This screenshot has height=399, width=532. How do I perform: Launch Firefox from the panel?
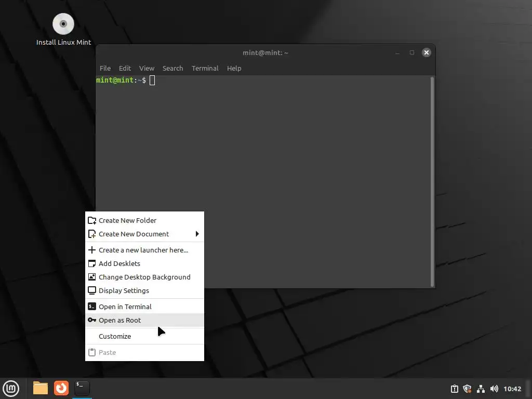click(x=61, y=388)
